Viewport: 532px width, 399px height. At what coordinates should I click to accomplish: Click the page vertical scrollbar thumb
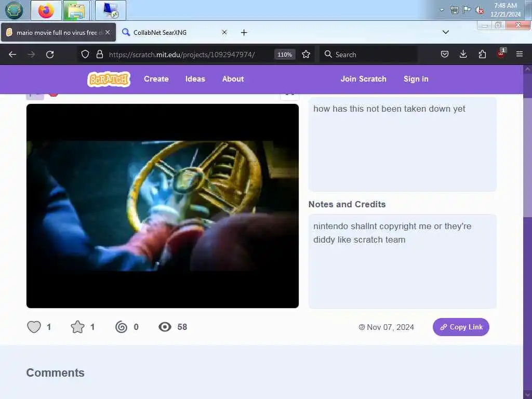coord(527,157)
